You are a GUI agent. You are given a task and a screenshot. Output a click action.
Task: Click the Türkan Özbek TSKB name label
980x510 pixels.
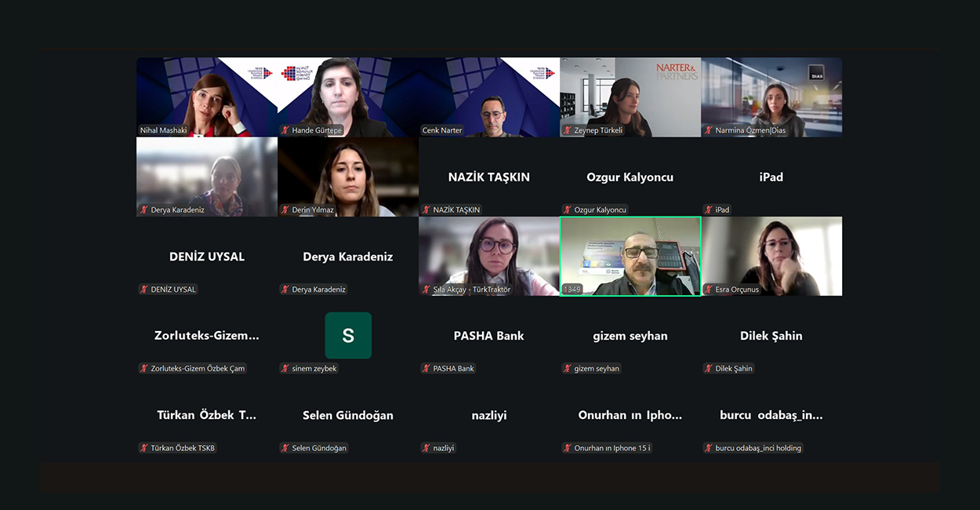[183, 448]
